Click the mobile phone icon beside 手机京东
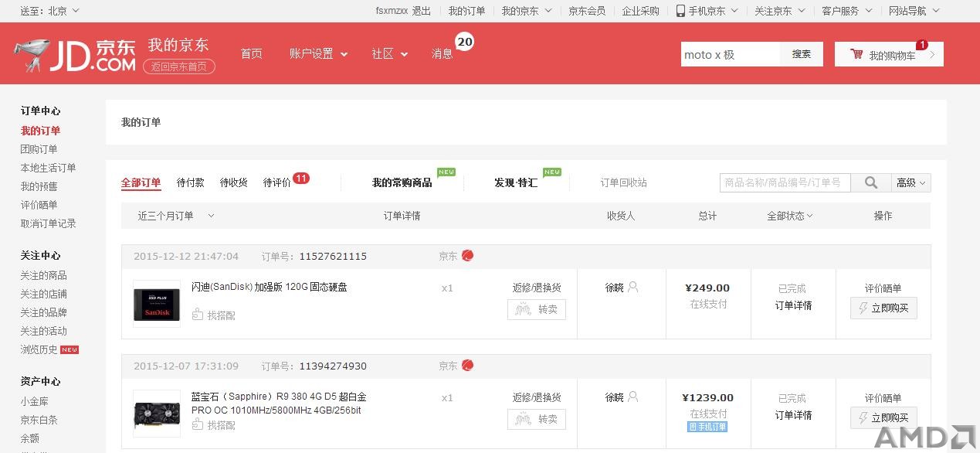 (x=680, y=11)
